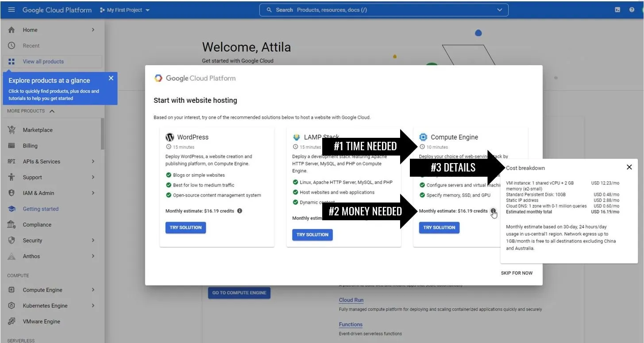This screenshot has height=343, width=644.
Task: Expand the Security submenu chevron
Action: [x=93, y=240]
